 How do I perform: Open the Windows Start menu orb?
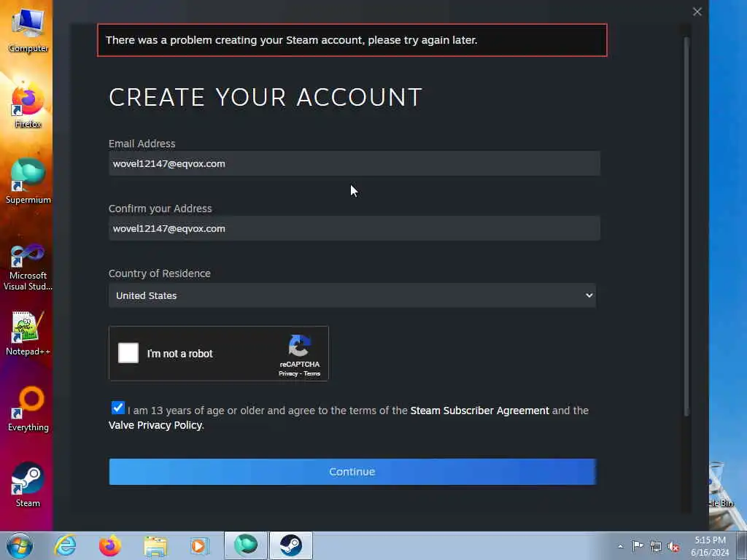click(20, 545)
